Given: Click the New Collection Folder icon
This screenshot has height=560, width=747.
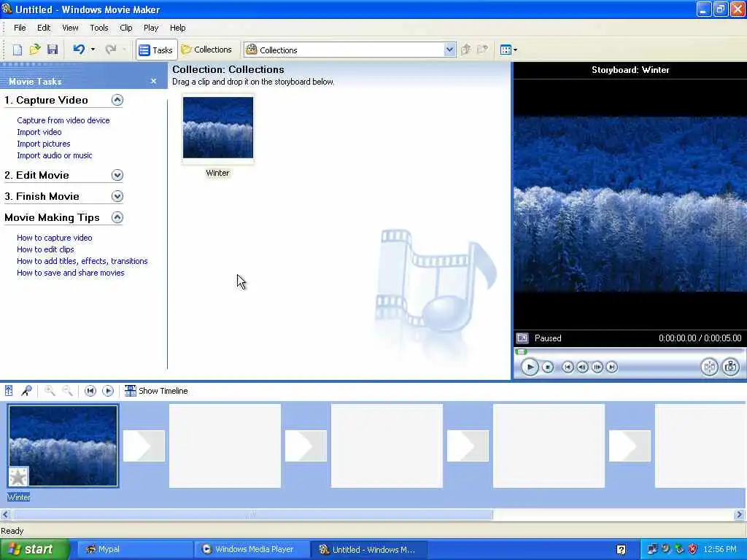Looking at the screenshot, I should pyautogui.click(x=483, y=50).
